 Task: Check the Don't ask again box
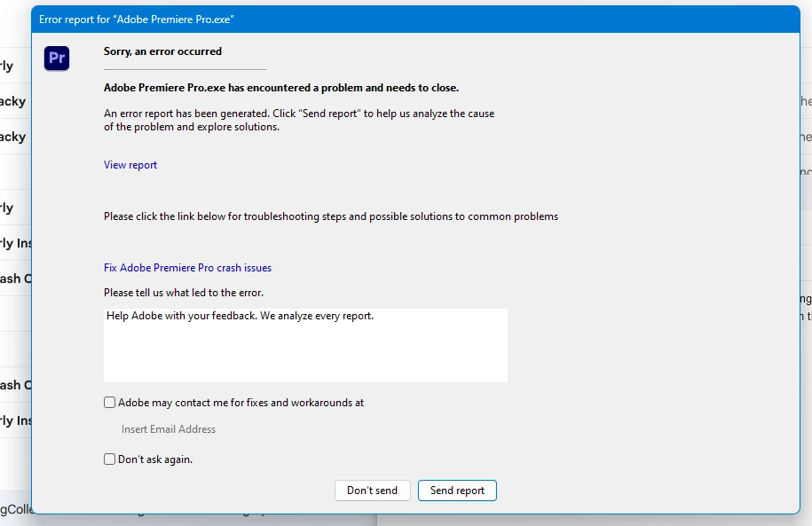(109, 459)
